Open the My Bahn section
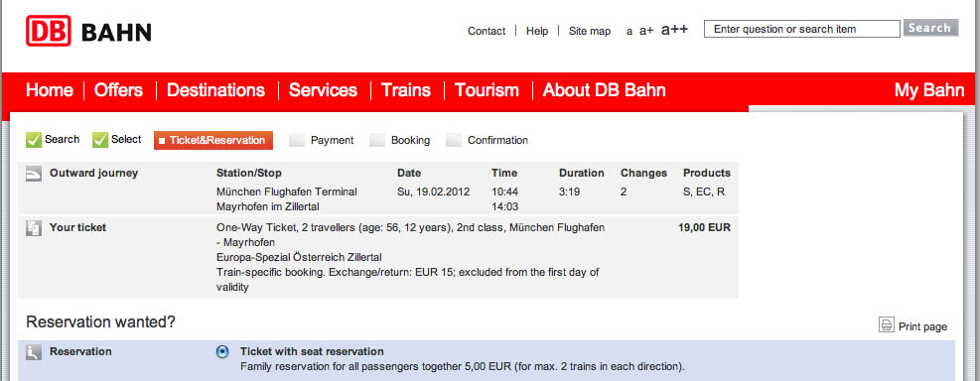980x381 pixels. [x=929, y=90]
